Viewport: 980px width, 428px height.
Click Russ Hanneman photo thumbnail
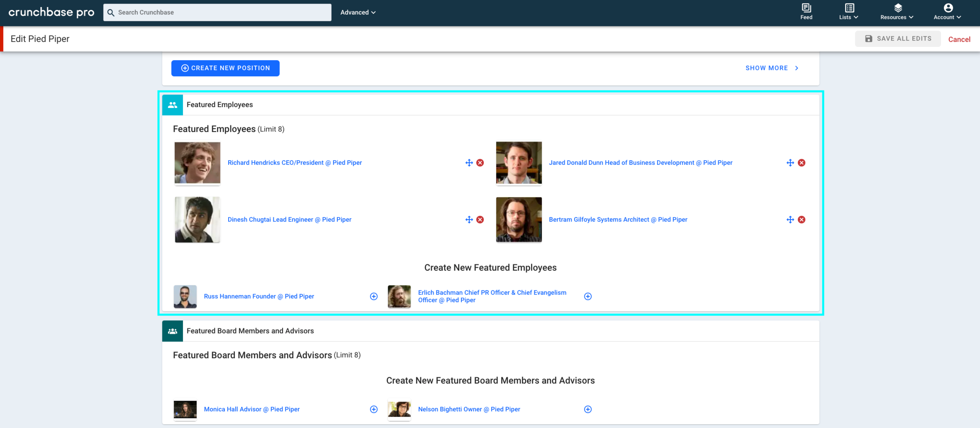pyautogui.click(x=185, y=296)
